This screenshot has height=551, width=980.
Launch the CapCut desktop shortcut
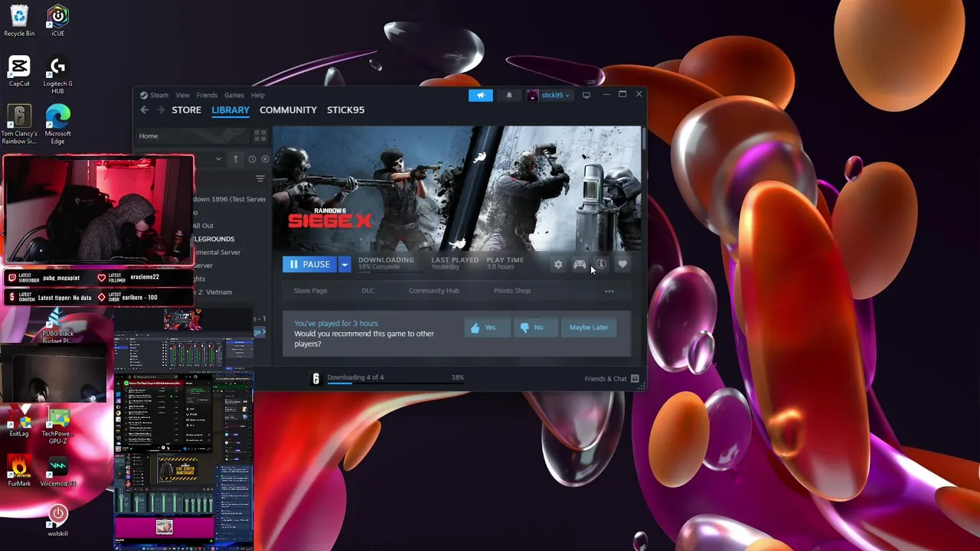19,71
